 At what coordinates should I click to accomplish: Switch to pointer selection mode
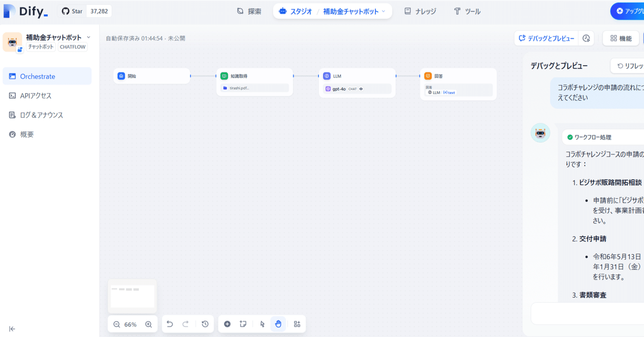tap(261, 324)
